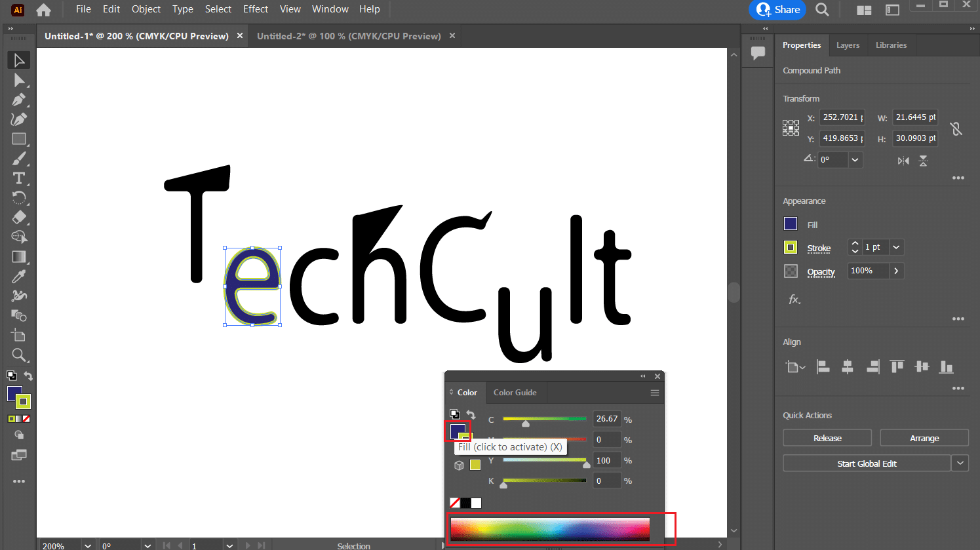The image size is (980, 550).
Task: Select the Rectangle tool
Action: pyautogui.click(x=18, y=138)
